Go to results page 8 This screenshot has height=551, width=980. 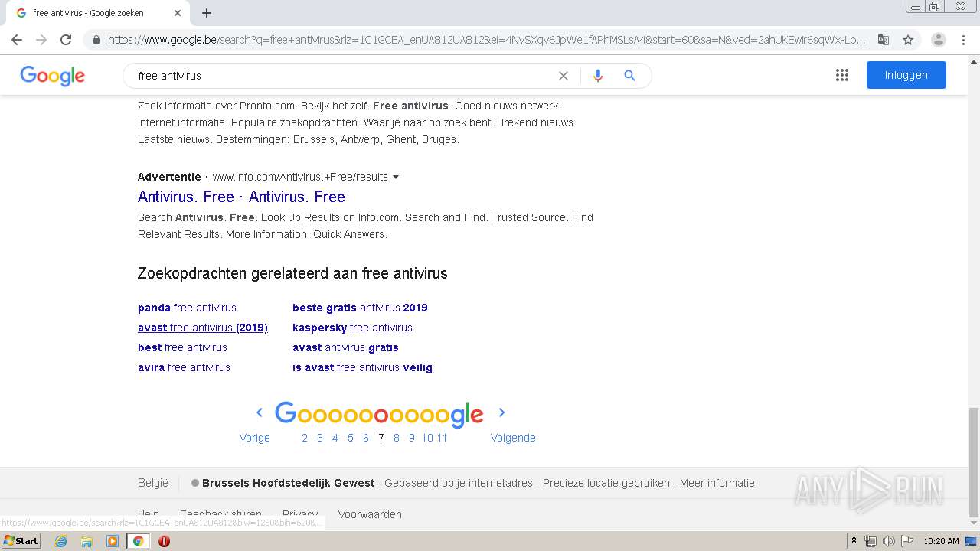coord(397,438)
